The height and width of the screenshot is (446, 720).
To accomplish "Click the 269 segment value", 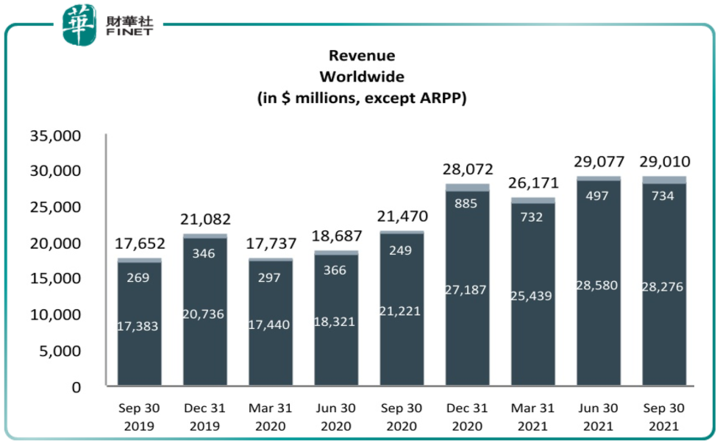I will coord(138,278).
